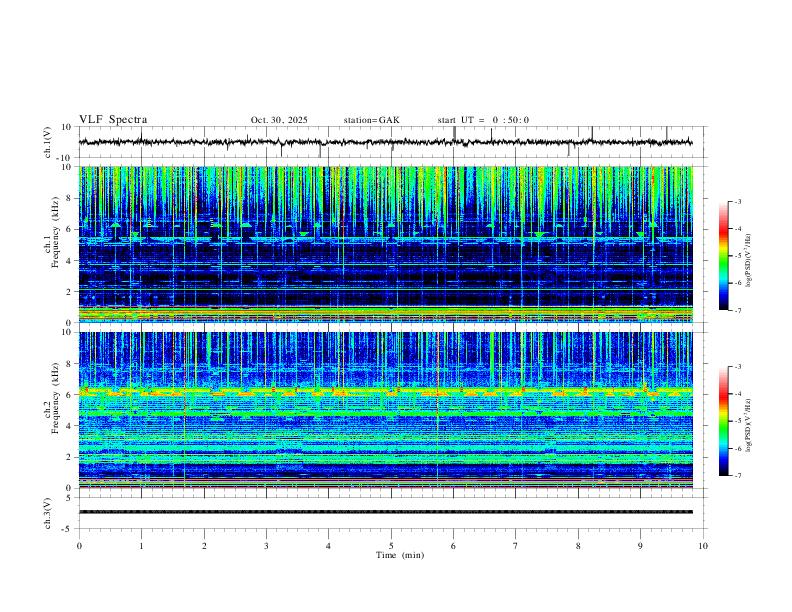
Task: Click time axis tick label "7"
Action: 516,546
